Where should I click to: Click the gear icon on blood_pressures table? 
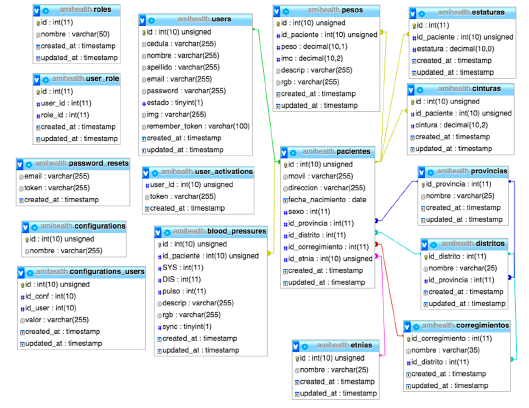167,233
